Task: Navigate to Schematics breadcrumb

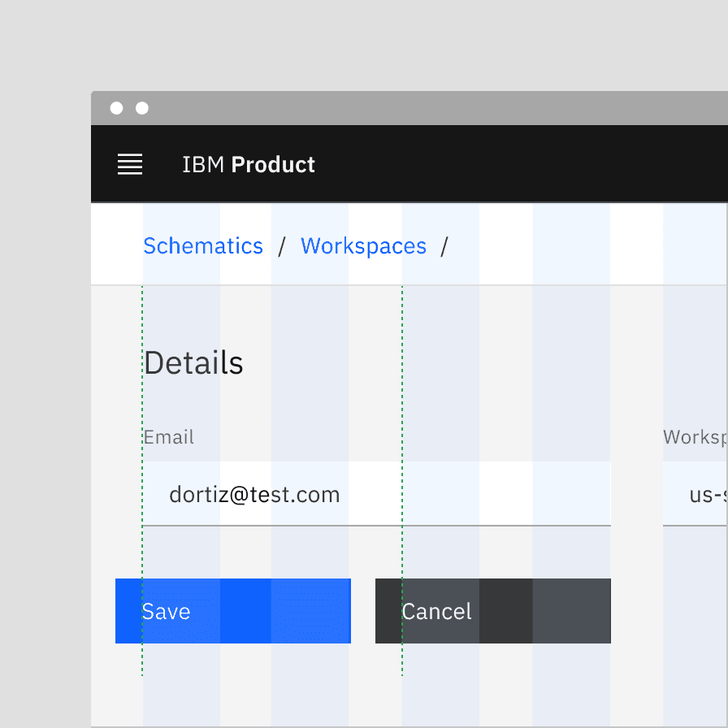Action: pyautogui.click(x=203, y=245)
